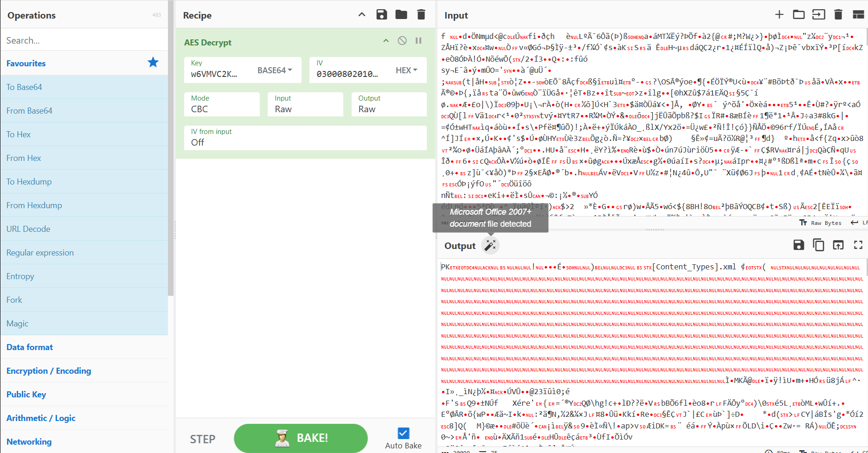Click the BAKE! button
Image resolution: width=868 pixels, height=453 pixels.
click(301, 438)
